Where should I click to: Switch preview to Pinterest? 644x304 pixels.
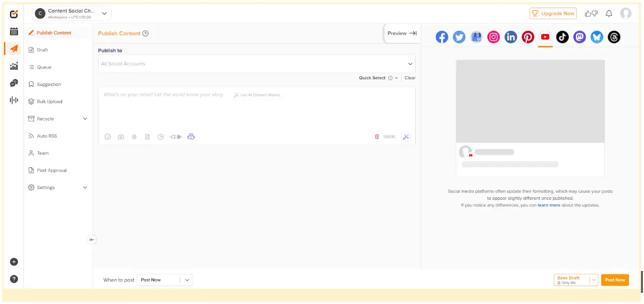coord(528,37)
